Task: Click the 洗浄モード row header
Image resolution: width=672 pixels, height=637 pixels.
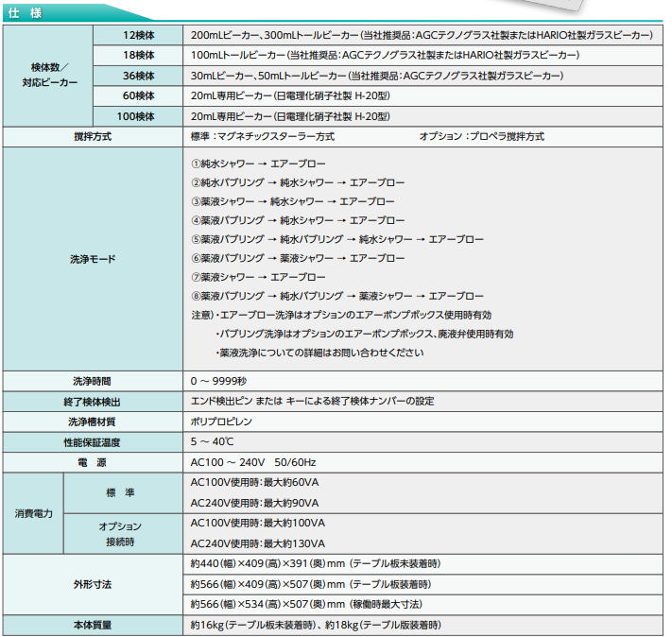Action: click(93, 258)
